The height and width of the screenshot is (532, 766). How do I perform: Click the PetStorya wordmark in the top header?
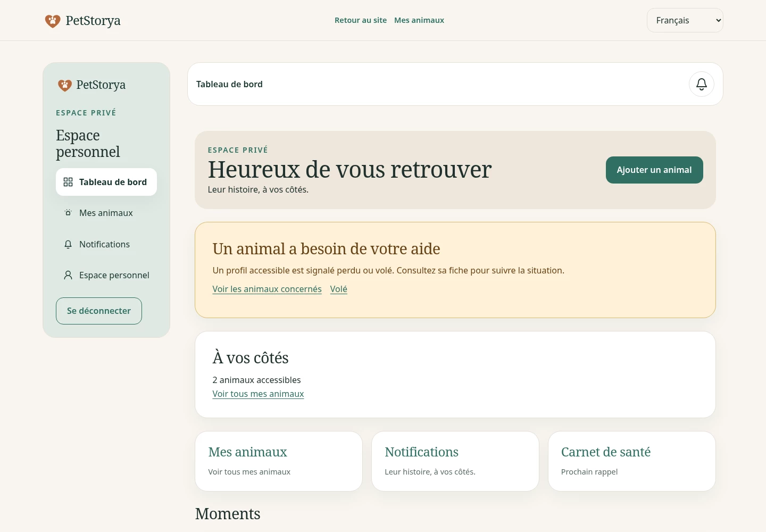pos(93,21)
